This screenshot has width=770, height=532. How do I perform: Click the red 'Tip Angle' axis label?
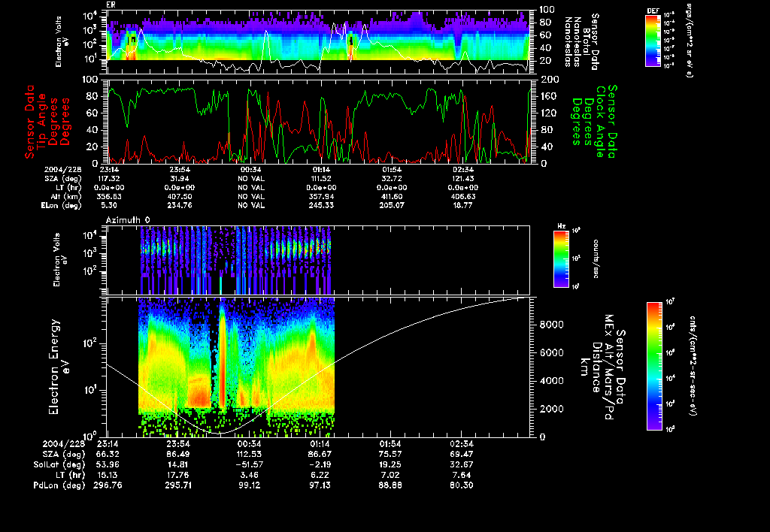41,122
